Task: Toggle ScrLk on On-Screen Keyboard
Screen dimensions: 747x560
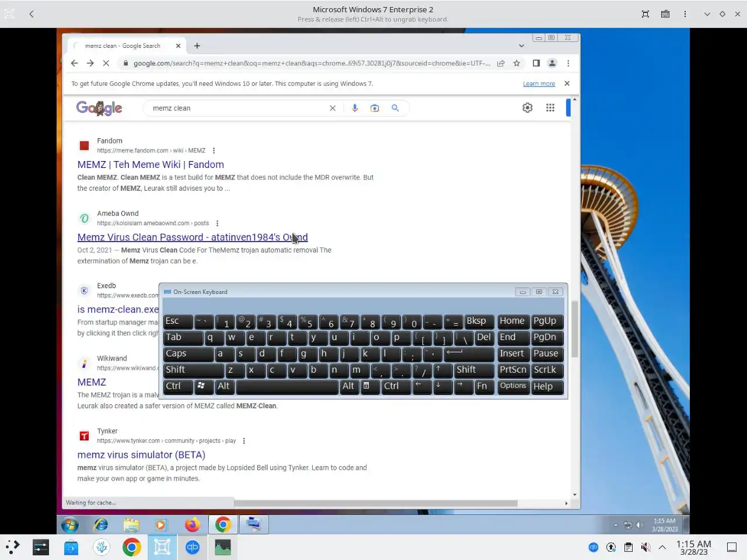Action: point(547,370)
